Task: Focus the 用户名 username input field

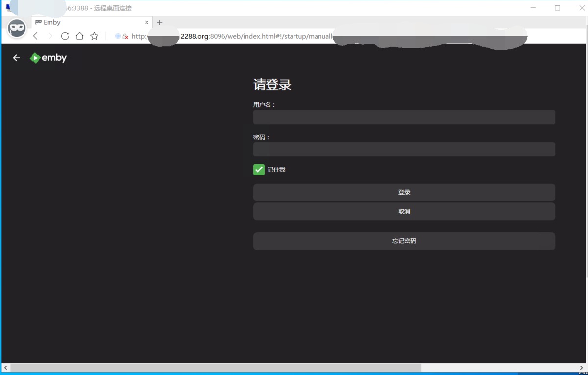Action: [x=404, y=117]
